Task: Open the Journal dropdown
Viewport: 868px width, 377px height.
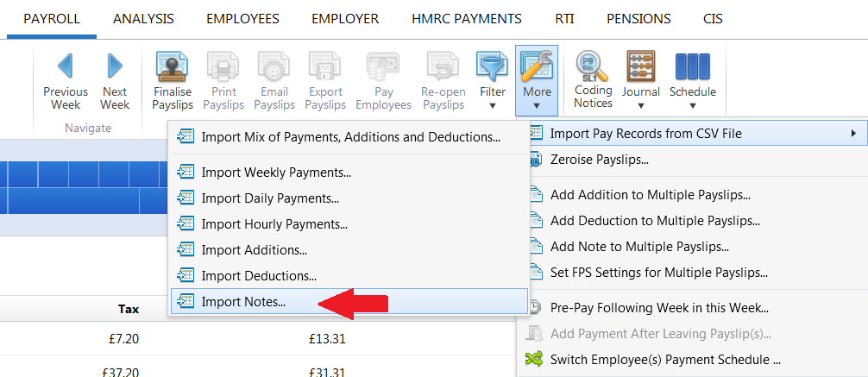Action: point(640,79)
